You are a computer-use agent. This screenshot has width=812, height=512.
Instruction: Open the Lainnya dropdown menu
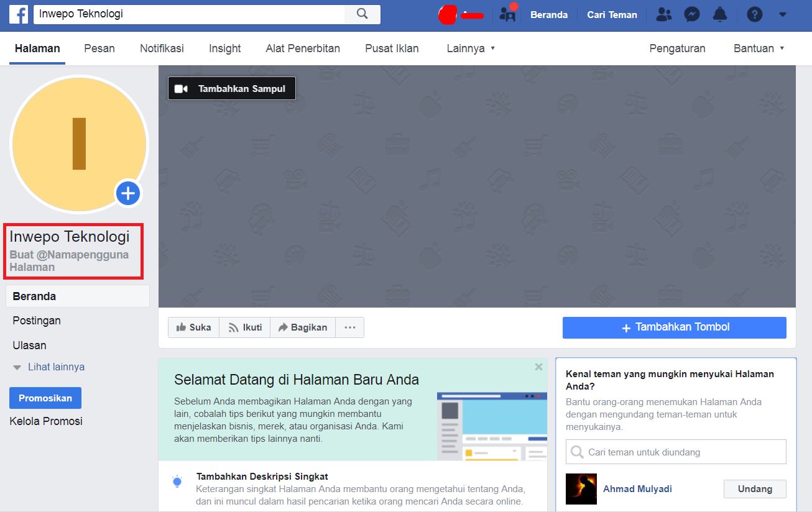[471, 48]
